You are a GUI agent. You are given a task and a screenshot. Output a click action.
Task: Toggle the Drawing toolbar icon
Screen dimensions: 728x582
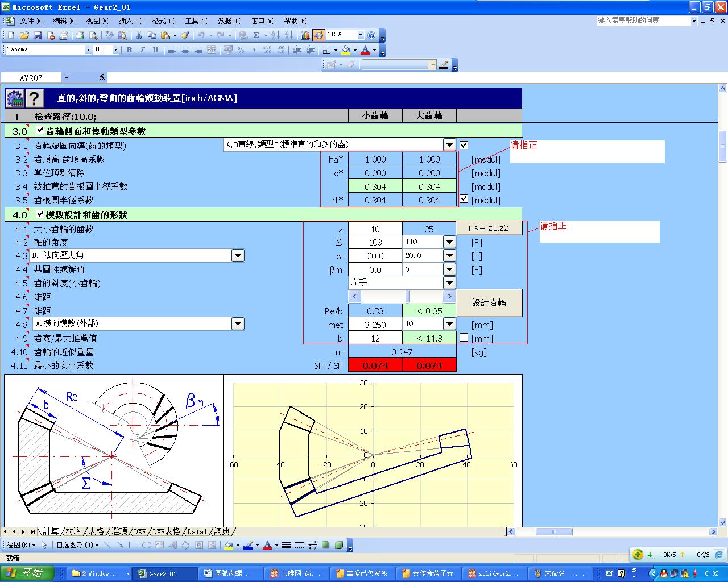(x=318, y=35)
